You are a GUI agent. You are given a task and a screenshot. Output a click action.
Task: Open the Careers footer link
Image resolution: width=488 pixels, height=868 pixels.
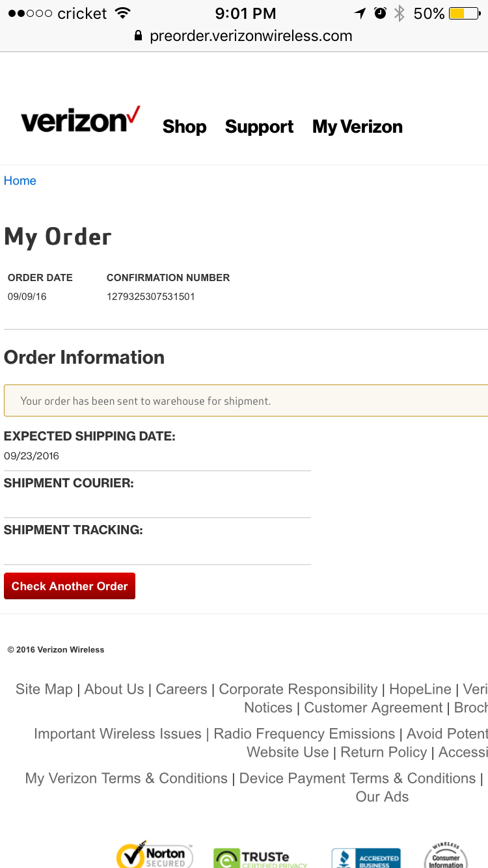[182, 689]
